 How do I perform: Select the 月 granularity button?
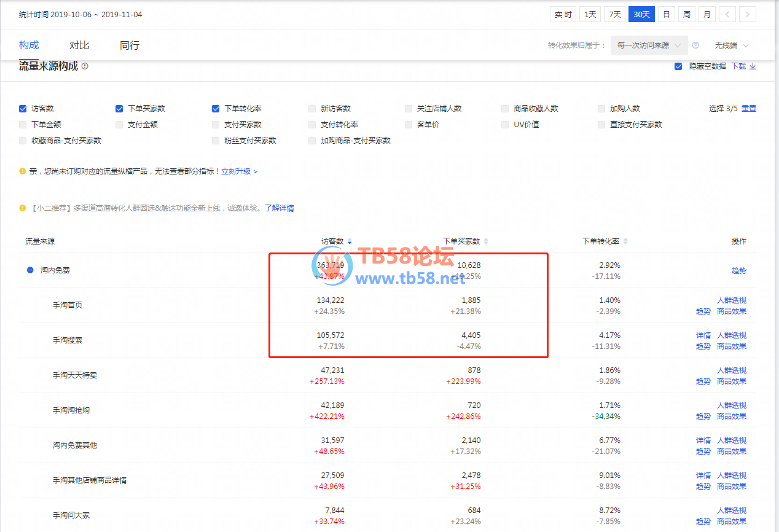[x=707, y=14]
